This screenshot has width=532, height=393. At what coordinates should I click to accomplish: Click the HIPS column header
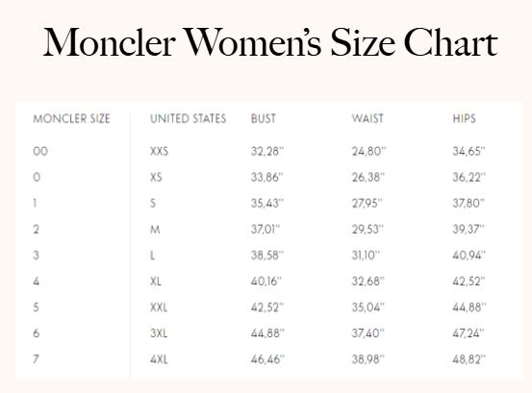pos(464,118)
